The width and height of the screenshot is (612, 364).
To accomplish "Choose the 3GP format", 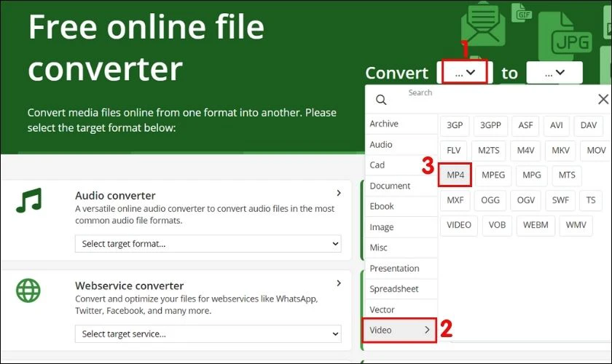I will coord(455,125).
